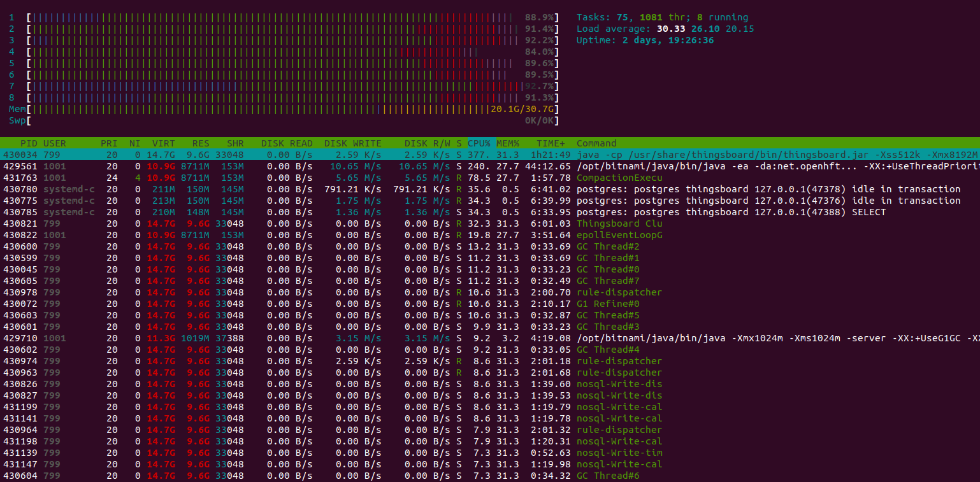The image size is (980, 482).
Task: Sort the list by DISK WRITE column
Action: click(x=352, y=143)
